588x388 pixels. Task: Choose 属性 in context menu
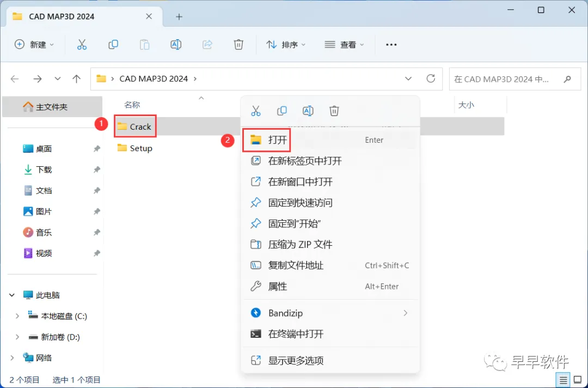[x=330, y=287]
